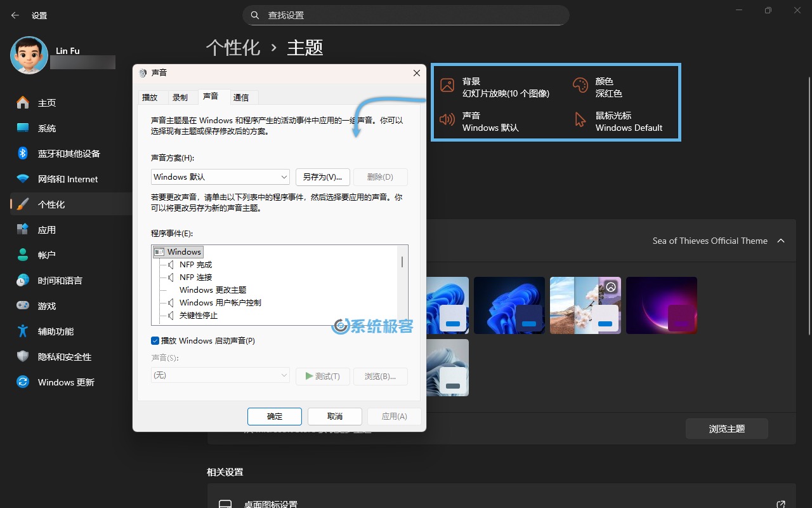Select the 隐私和安全性 shield icon

[22, 356]
